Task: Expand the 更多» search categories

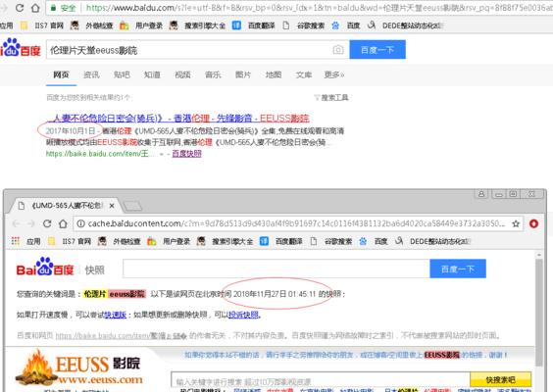Action: [x=334, y=74]
